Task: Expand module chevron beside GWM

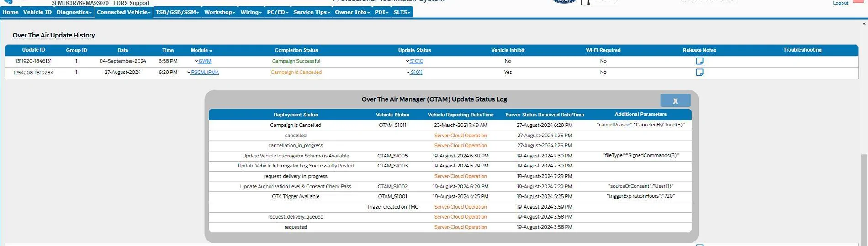Action: [196, 61]
